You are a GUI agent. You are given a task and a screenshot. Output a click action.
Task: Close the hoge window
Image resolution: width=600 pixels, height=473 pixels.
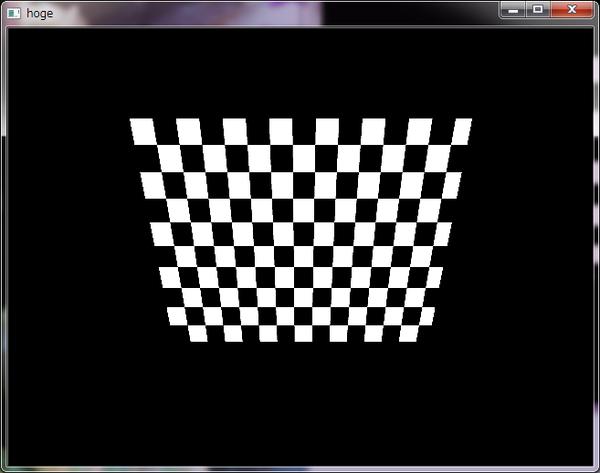tap(572, 10)
